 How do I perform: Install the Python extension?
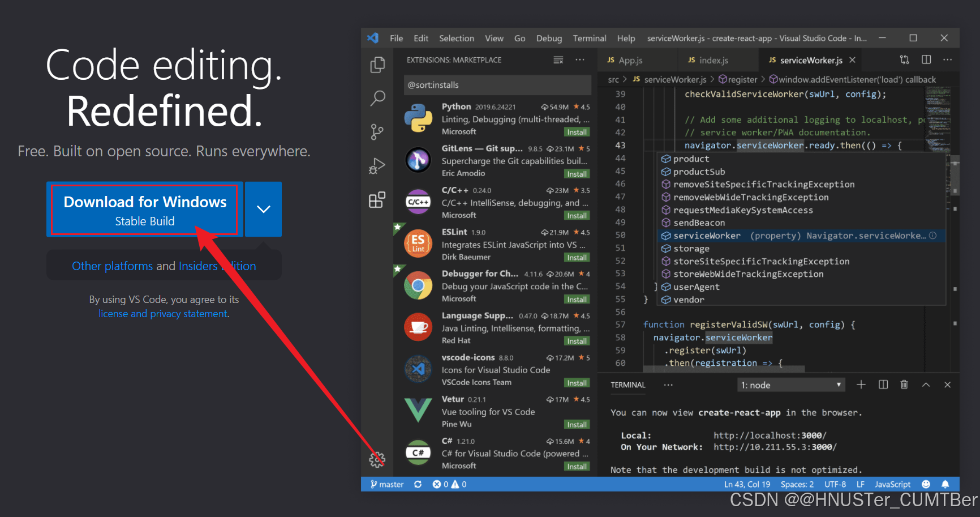(577, 132)
